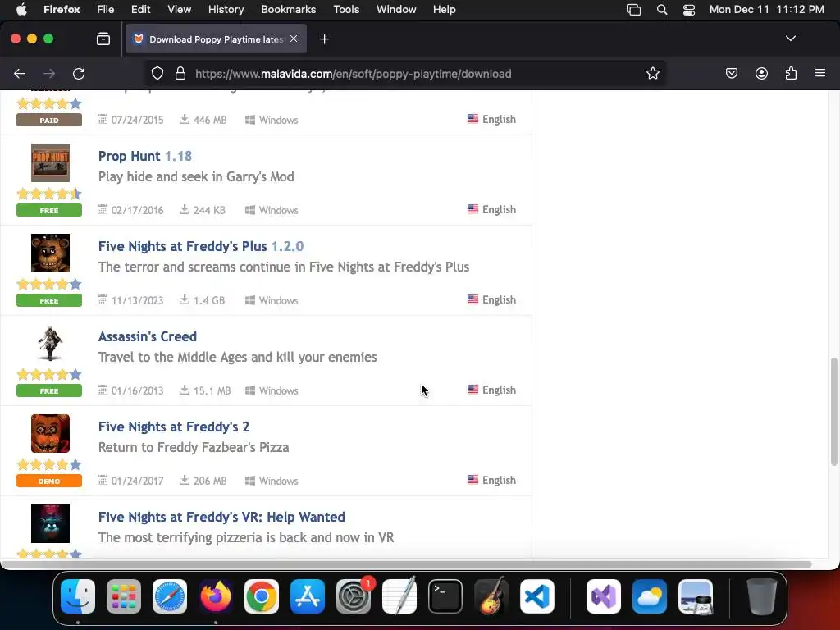Open Firefox View icon beside the tab
Screen dimensions: 840x630
103,39
